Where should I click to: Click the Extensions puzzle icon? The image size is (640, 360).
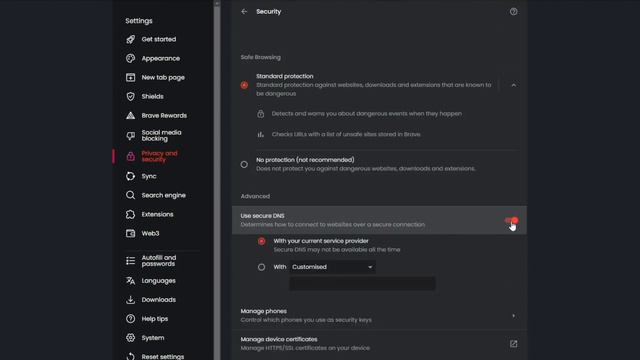pyautogui.click(x=130, y=214)
